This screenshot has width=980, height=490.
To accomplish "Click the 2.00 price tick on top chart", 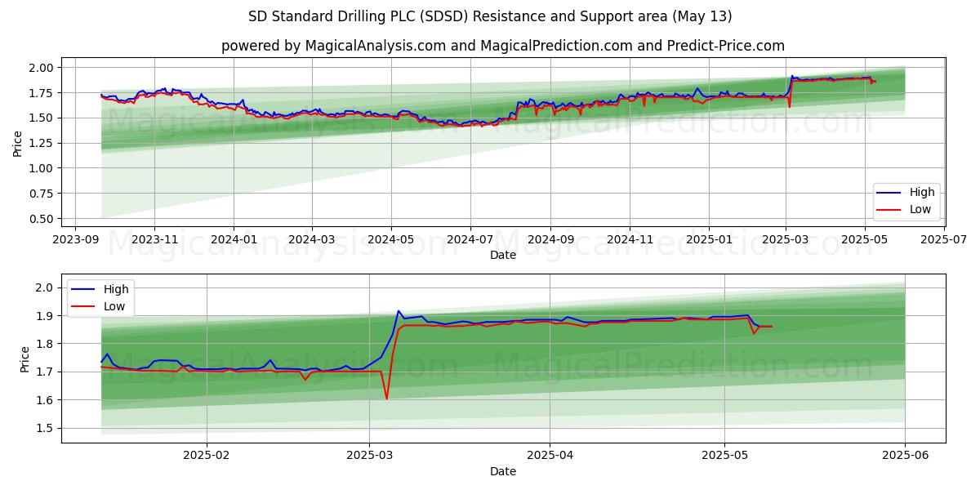I will (42, 68).
